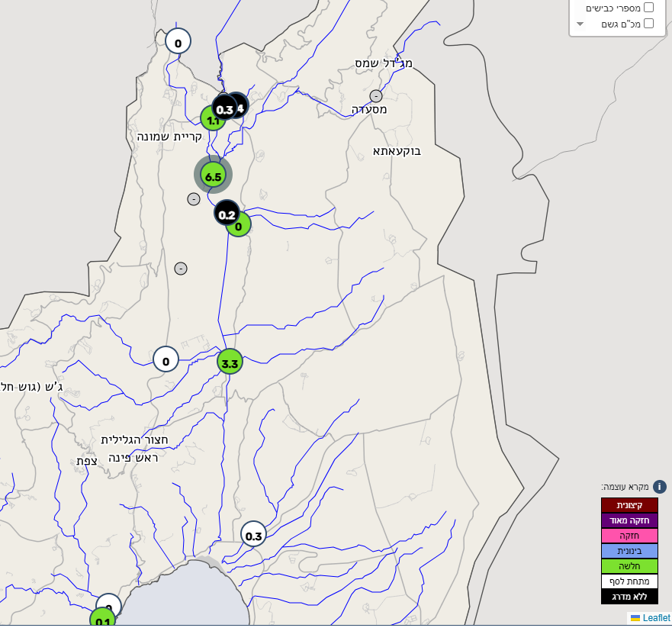Enable the מספרי כבישים checkbox
Image resolution: width=672 pixels, height=644 pixels.
pyautogui.click(x=648, y=7)
